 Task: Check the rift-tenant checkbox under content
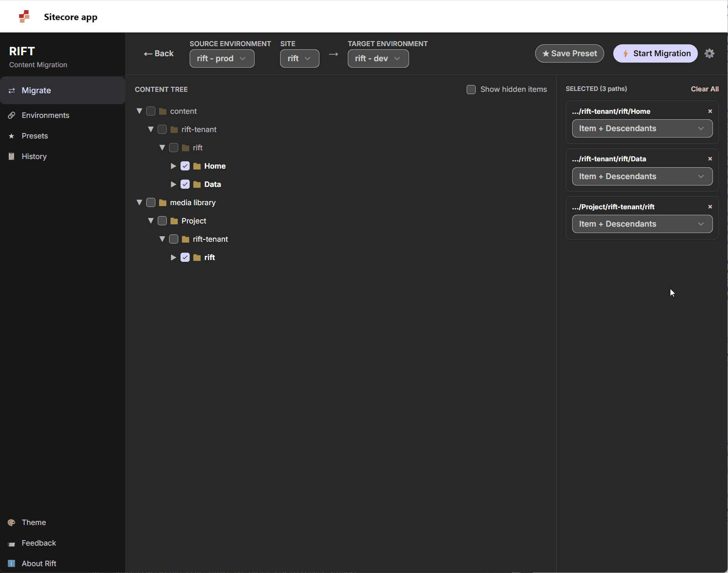tap(162, 129)
